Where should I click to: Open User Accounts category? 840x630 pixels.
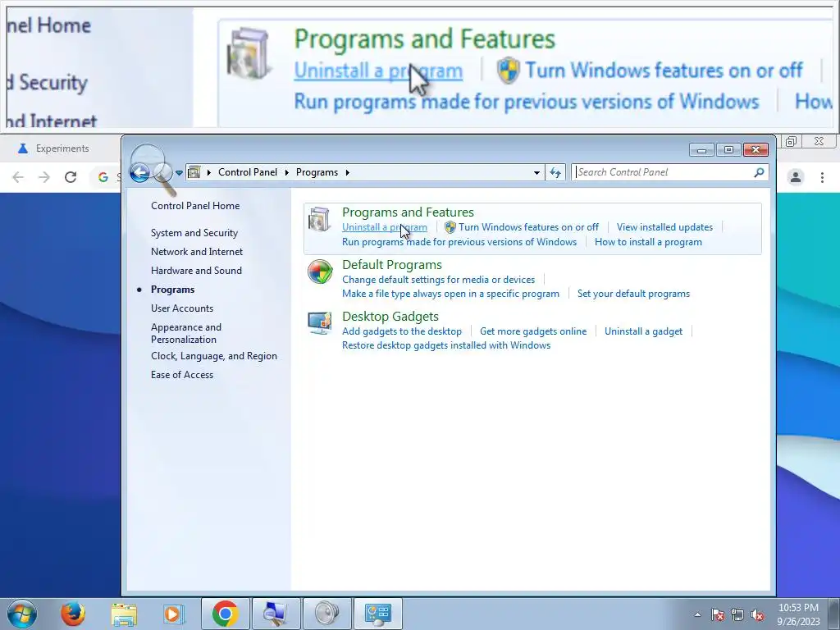pos(181,308)
